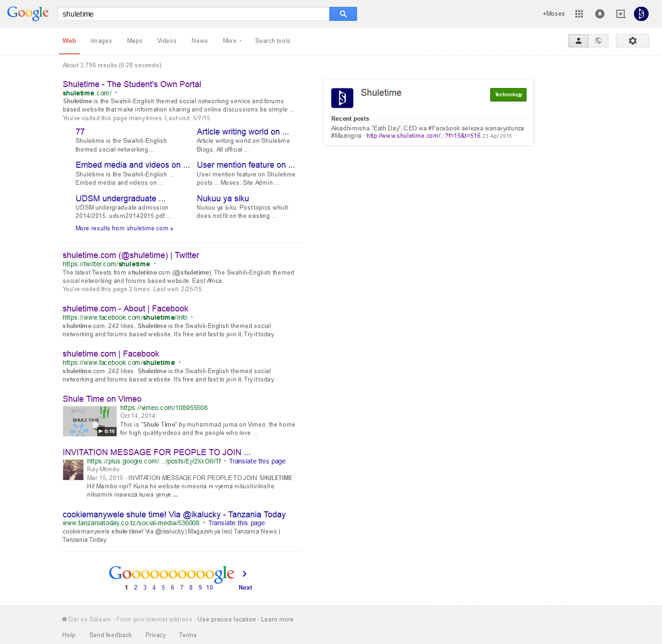Open shuletime.com link in recent post
Image resolution: width=662 pixels, height=644 pixels.
click(x=423, y=136)
